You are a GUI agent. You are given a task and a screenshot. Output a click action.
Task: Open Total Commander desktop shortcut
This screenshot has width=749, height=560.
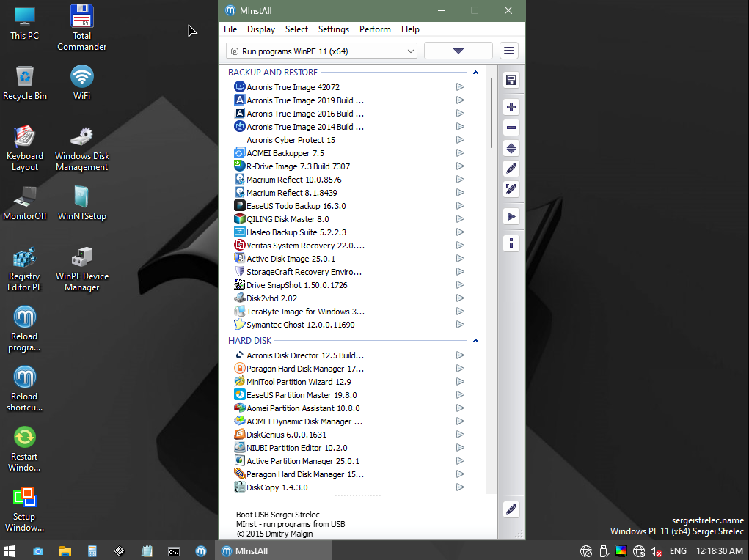coord(81,28)
